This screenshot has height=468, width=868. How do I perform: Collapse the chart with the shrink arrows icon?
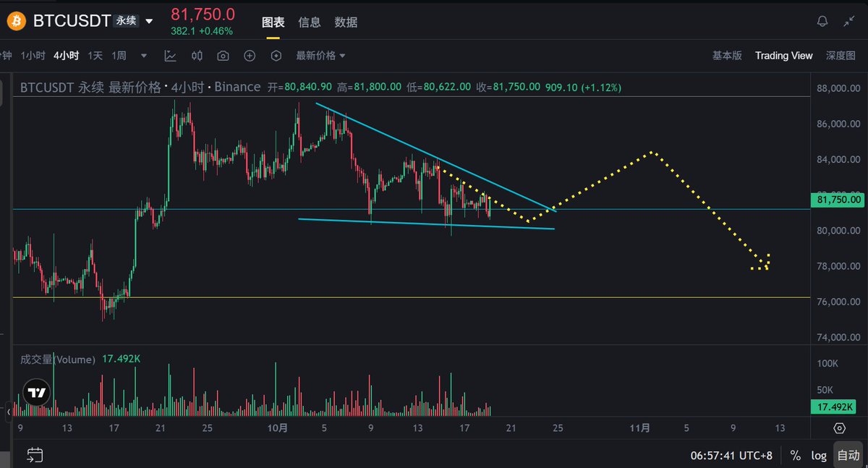coord(849,22)
